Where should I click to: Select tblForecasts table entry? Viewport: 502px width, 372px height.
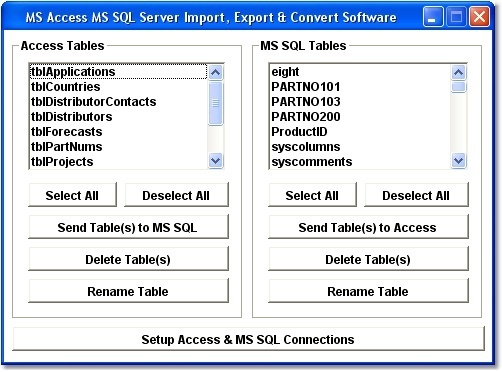coord(118,132)
